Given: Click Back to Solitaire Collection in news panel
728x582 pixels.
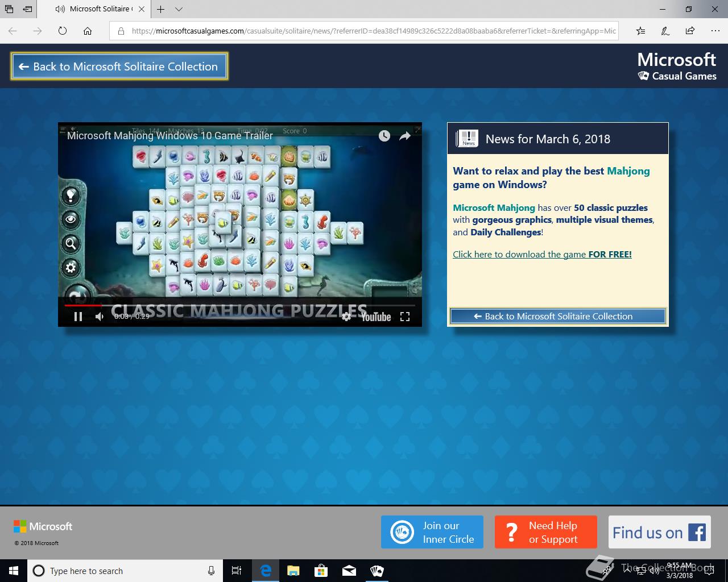Looking at the screenshot, I should [x=558, y=316].
